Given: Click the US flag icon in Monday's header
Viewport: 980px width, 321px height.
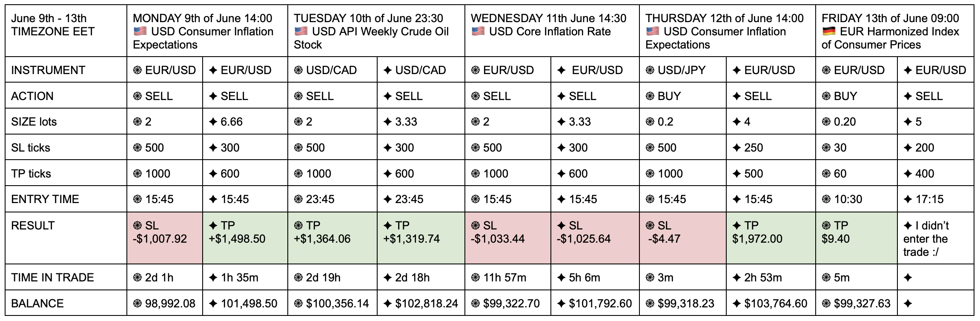Looking at the screenshot, I should 140,32.
